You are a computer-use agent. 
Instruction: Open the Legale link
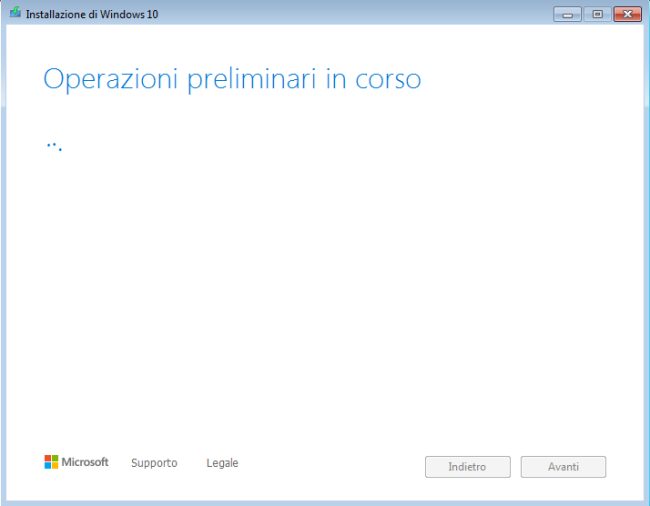point(222,462)
